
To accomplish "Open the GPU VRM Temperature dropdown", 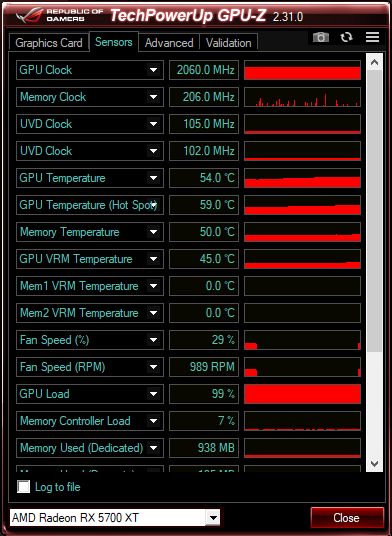I will (x=153, y=259).
